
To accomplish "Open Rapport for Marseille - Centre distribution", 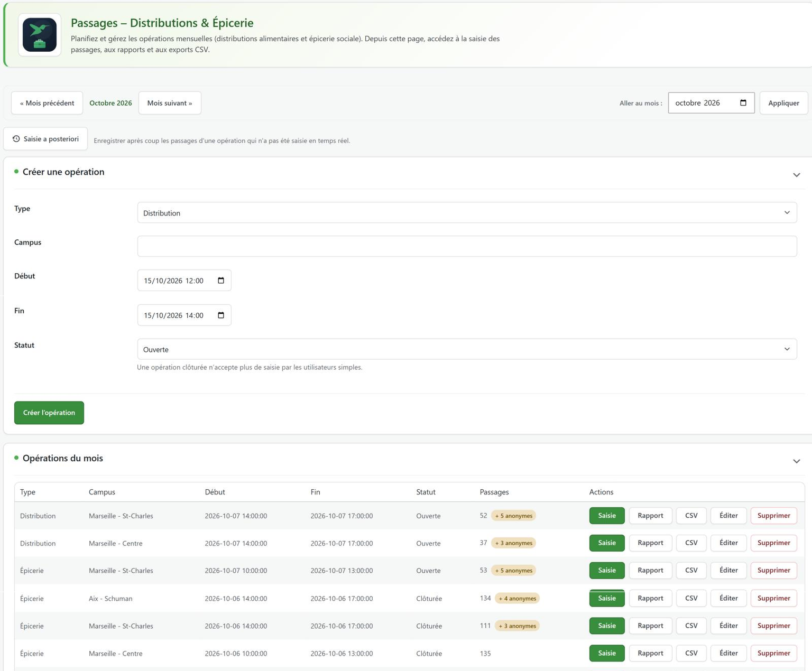I will pos(650,543).
